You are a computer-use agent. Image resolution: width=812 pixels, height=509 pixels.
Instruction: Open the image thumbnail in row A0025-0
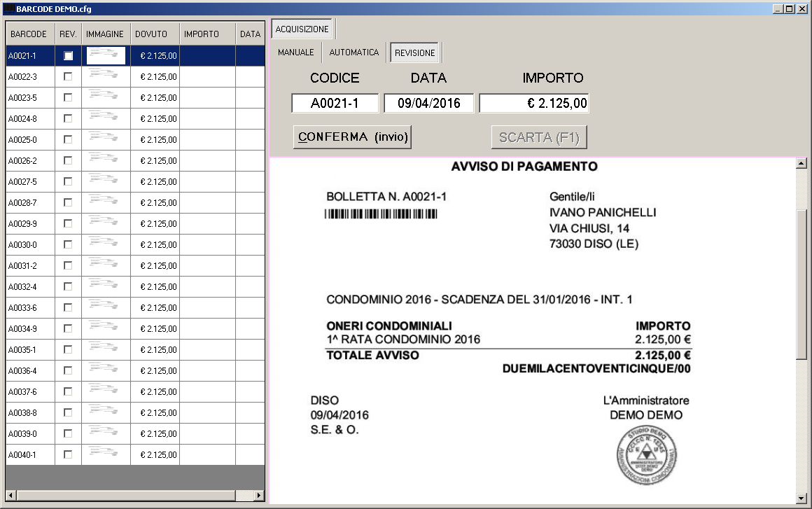106,139
